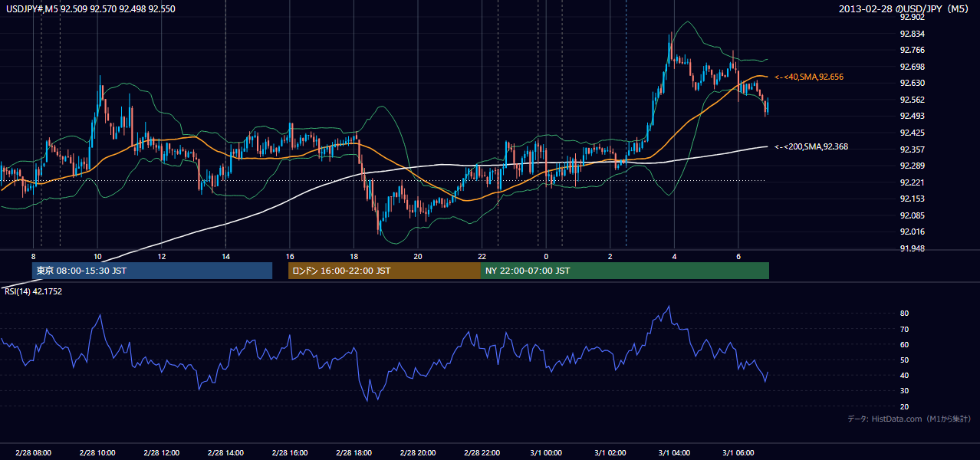Click the RSI scale level 70

pyautogui.click(x=905, y=329)
